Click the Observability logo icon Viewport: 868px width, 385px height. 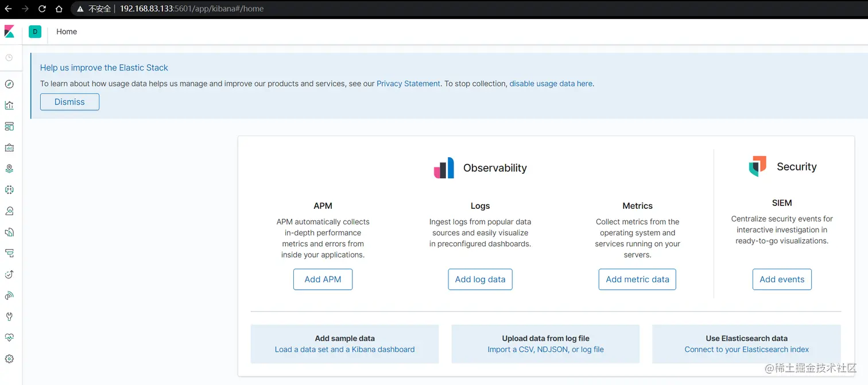point(444,168)
